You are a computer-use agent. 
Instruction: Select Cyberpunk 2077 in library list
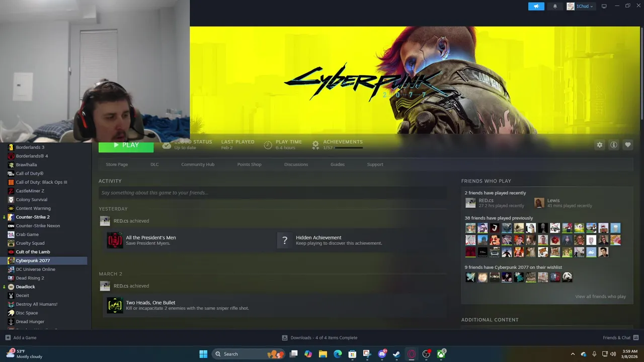pos(44,260)
